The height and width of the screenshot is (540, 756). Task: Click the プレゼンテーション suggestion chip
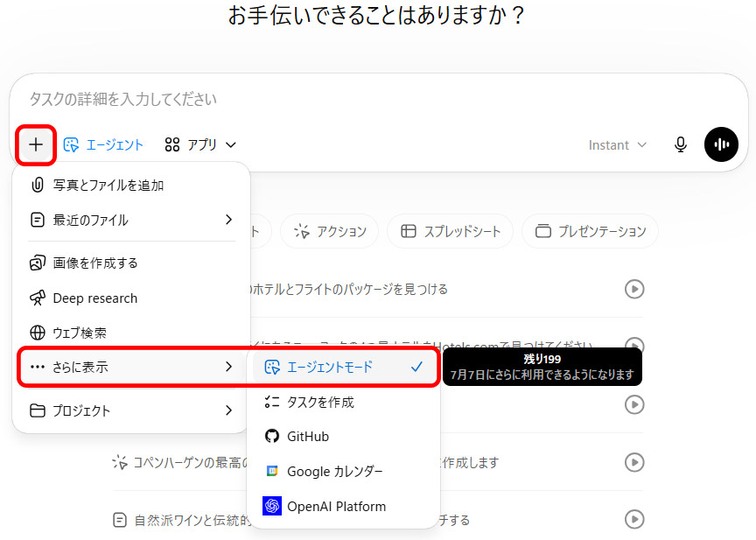click(x=590, y=231)
